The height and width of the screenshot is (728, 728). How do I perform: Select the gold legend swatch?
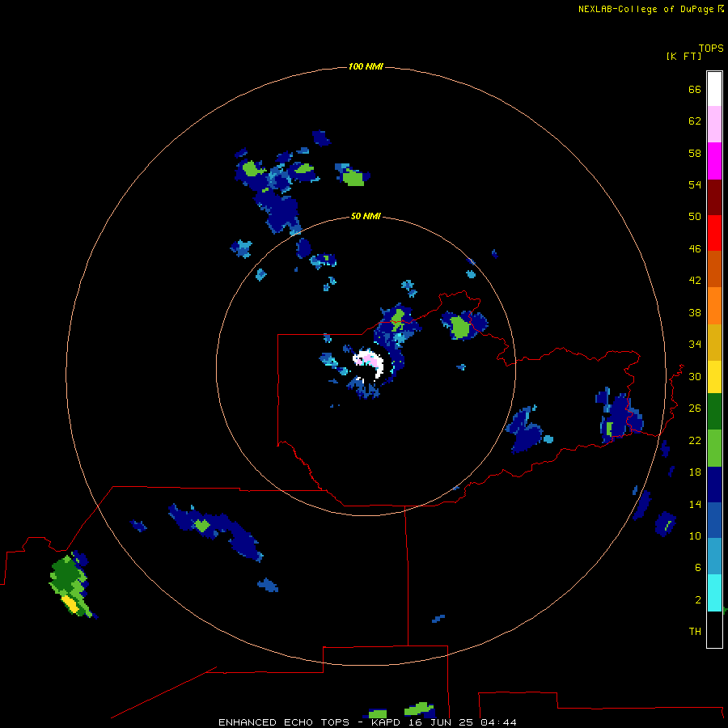click(x=714, y=342)
